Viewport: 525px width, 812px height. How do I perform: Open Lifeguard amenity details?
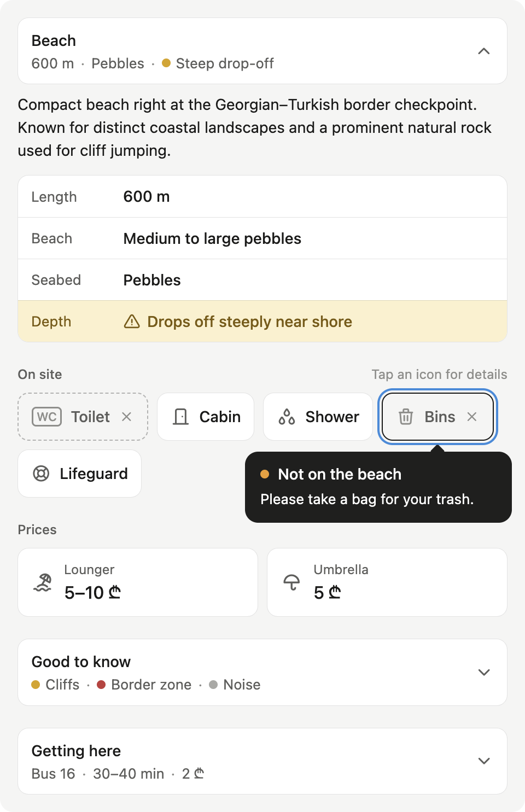(x=80, y=474)
